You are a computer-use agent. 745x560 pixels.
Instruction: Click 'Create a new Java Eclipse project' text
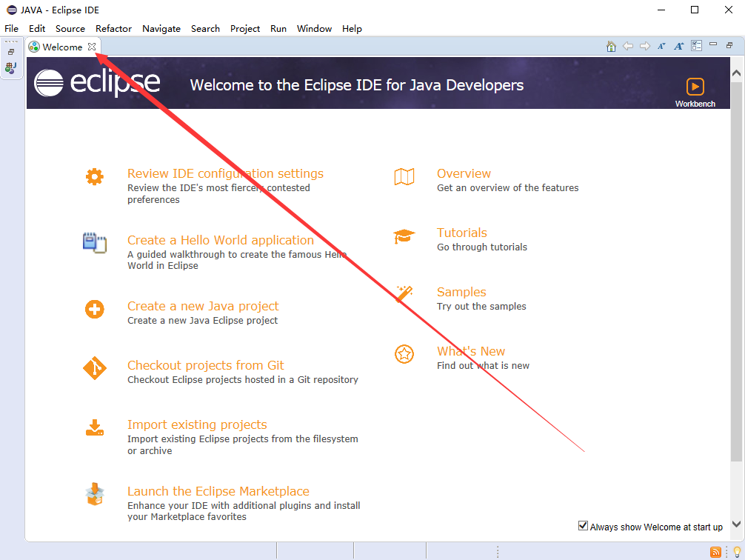tap(202, 321)
